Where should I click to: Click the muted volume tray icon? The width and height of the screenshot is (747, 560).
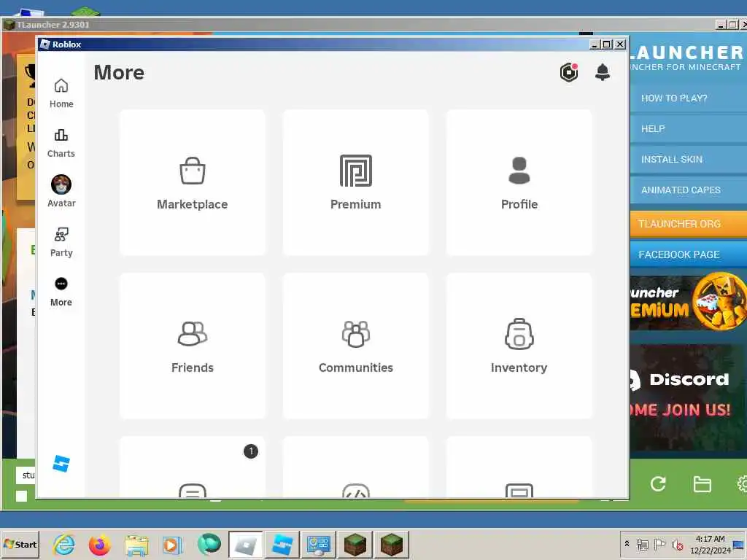pos(676,544)
